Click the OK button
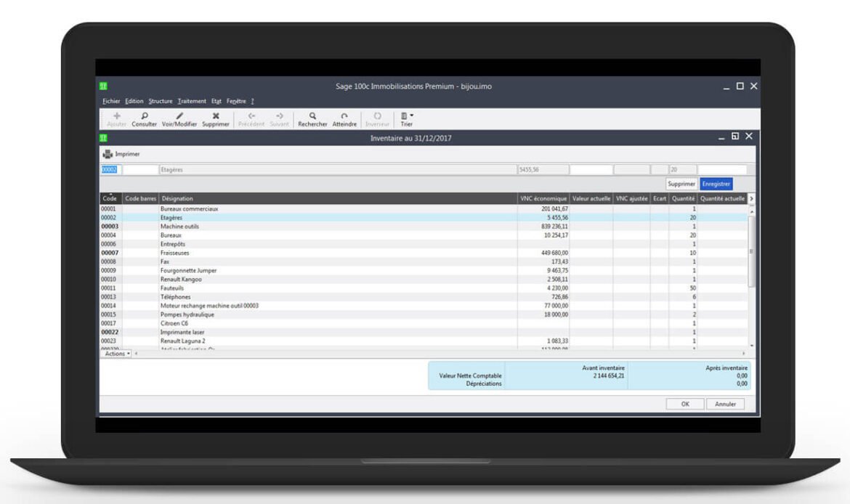 (x=684, y=403)
